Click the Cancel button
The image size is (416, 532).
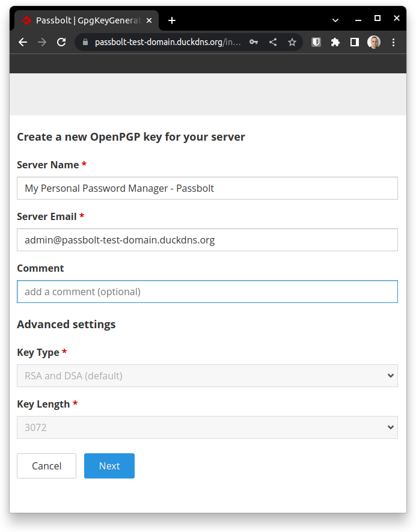pyautogui.click(x=46, y=466)
